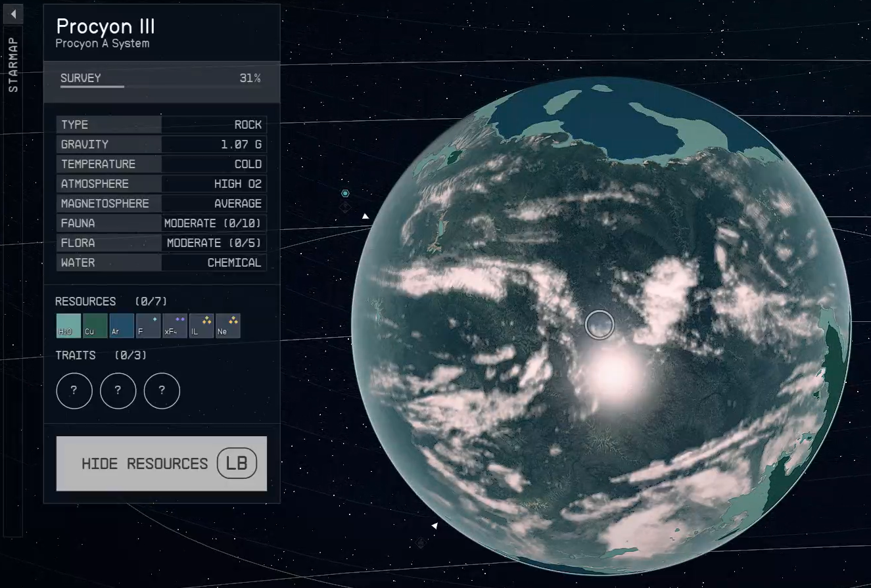Select the middle unknown trait circle
Viewport: 871px width, 588px height.
pos(118,390)
